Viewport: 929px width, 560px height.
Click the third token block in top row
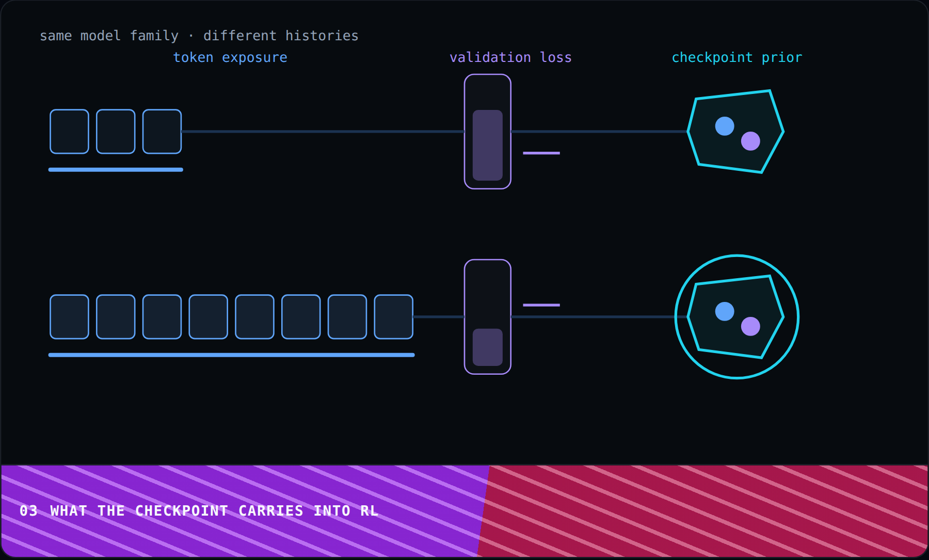click(162, 132)
